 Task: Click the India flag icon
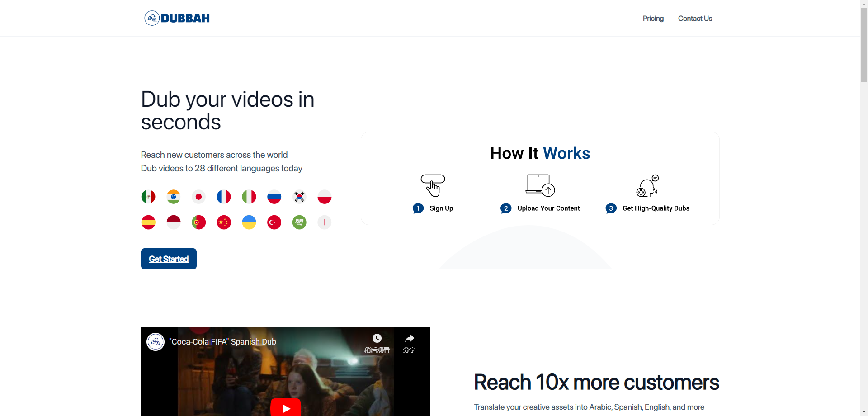[174, 197]
